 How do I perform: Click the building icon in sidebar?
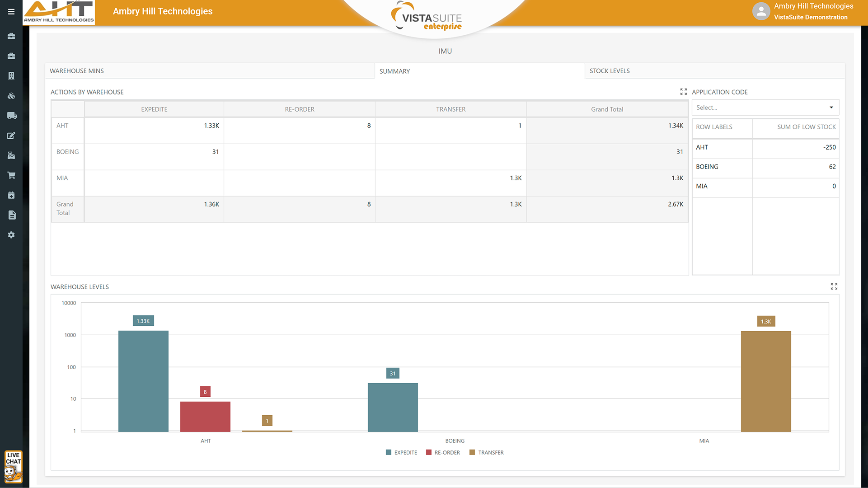pyautogui.click(x=11, y=76)
